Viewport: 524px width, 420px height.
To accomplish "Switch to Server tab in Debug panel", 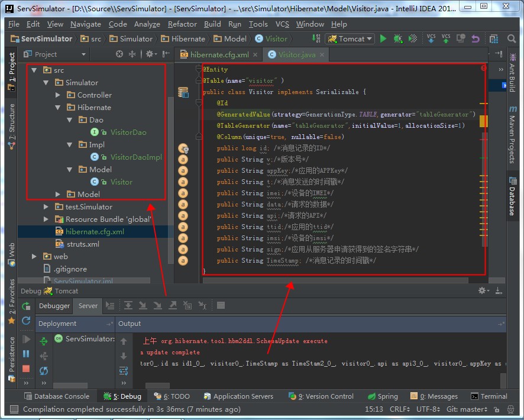I will (88, 306).
